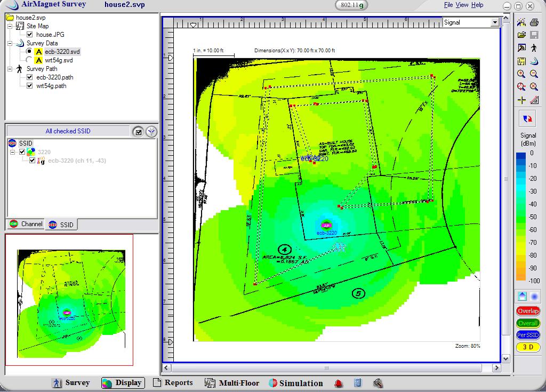The height and width of the screenshot is (392, 546).
Task: Toggle the wrt54g.path checkbox
Action: 30,86
